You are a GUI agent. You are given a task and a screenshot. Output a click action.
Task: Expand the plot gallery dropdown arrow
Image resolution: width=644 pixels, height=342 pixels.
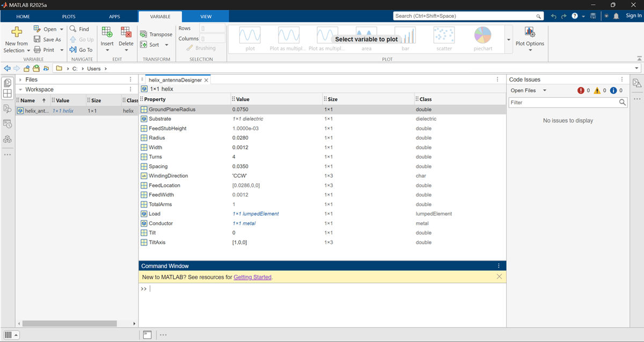pos(508,40)
